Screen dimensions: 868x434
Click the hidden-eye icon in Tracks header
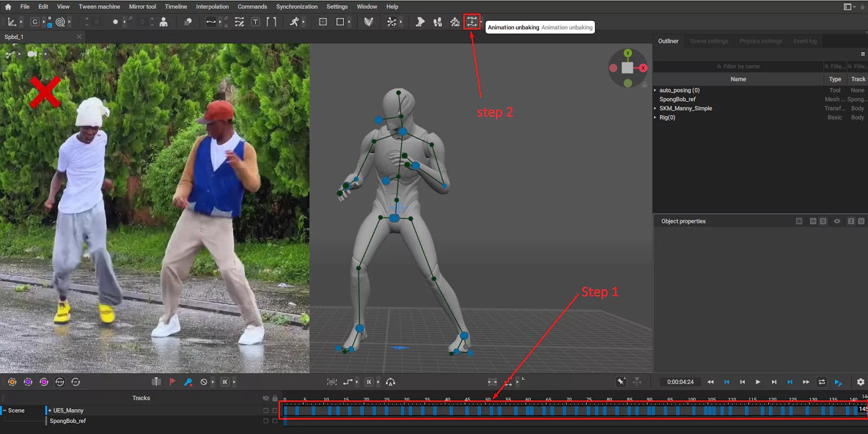click(x=266, y=398)
